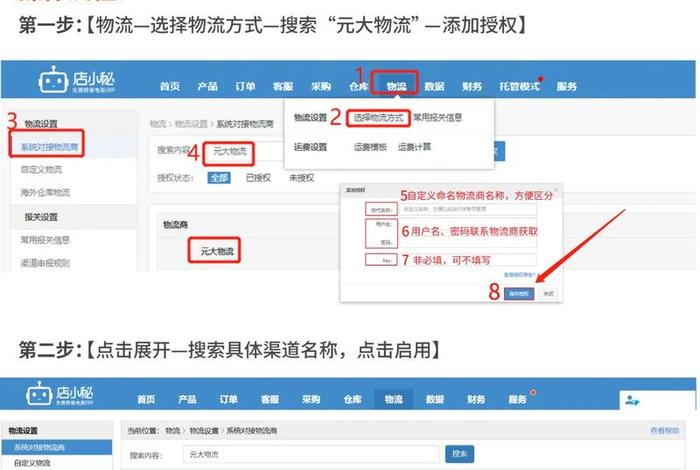Filter authorization status by 已授权

point(258,178)
